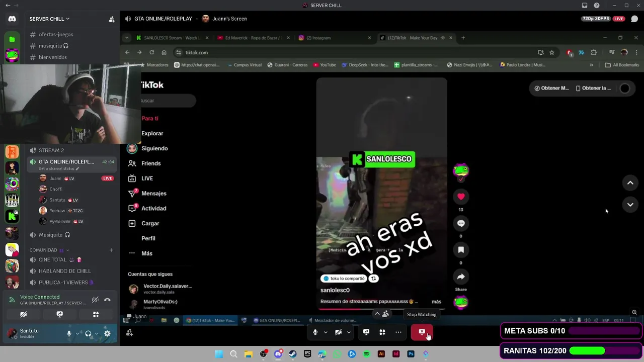Open camera options chevron in stream control bar

tap(349, 332)
